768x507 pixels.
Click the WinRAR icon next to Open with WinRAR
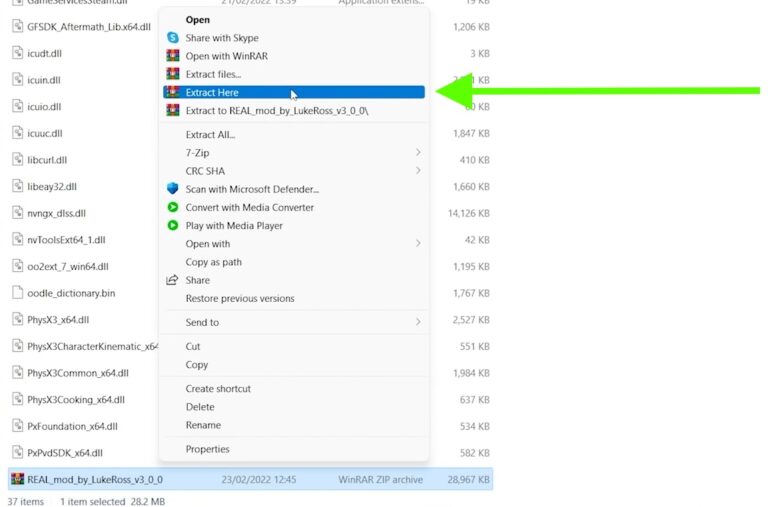pos(173,56)
